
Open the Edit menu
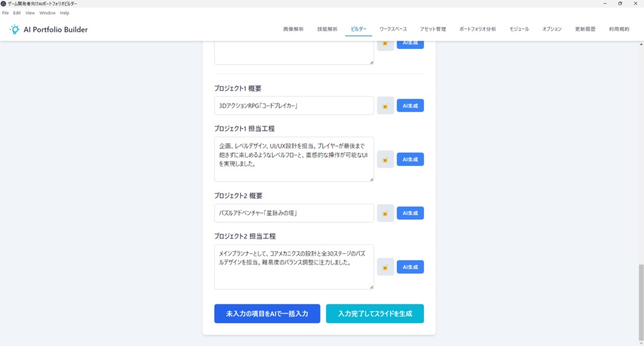[17, 13]
